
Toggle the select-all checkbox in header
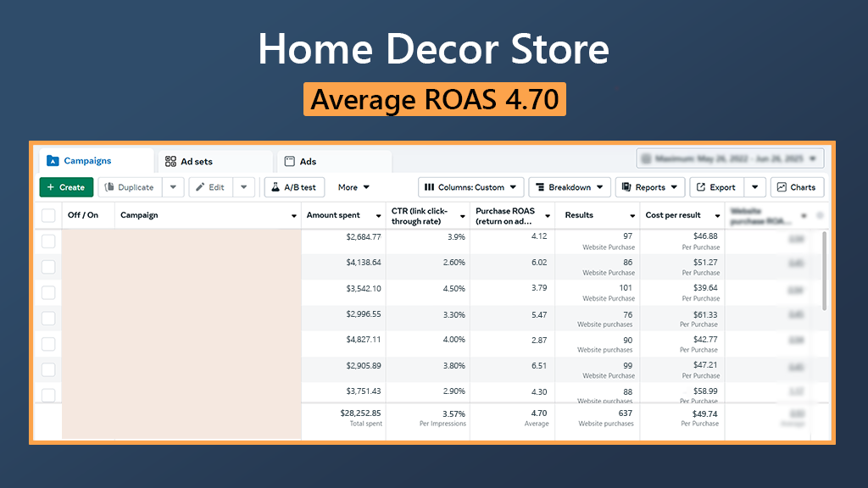point(48,215)
